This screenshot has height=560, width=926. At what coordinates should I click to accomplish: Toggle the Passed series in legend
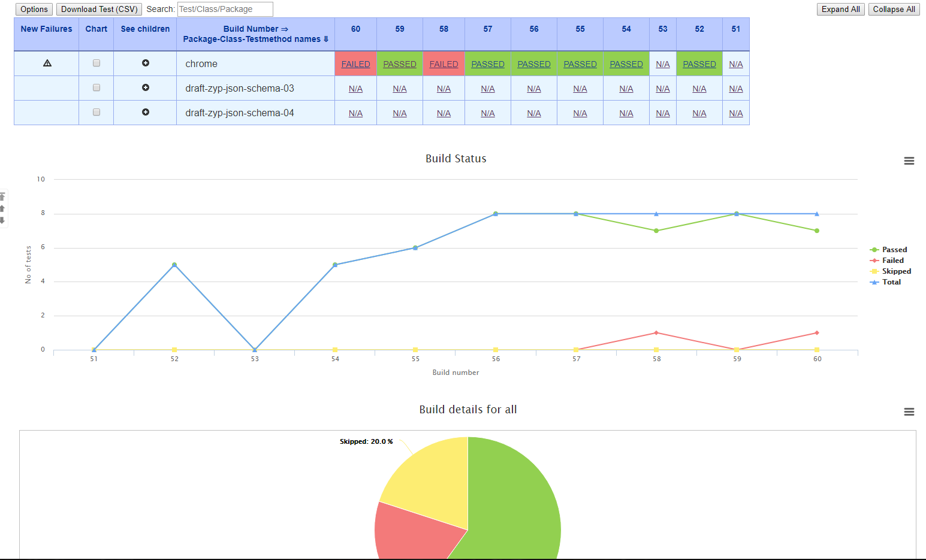[888, 250]
